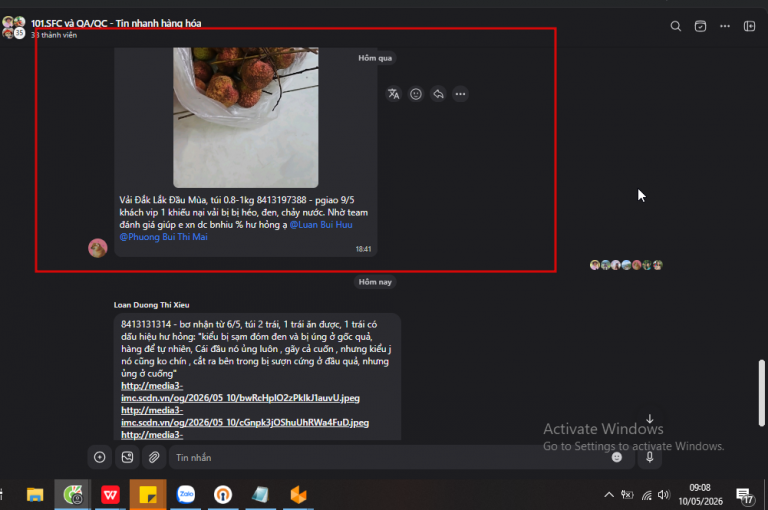Open the emoji picker in message box
This screenshot has height=510, width=768.
[x=617, y=457]
